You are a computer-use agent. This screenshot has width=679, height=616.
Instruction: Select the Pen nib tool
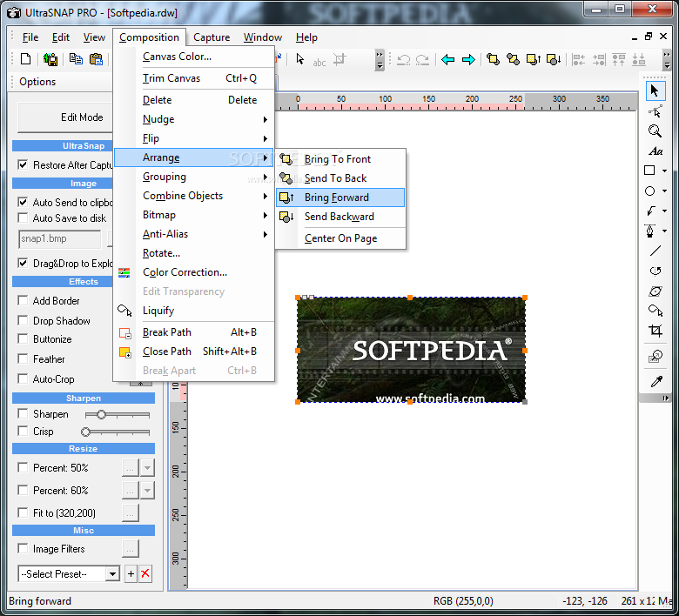[x=649, y=231]
